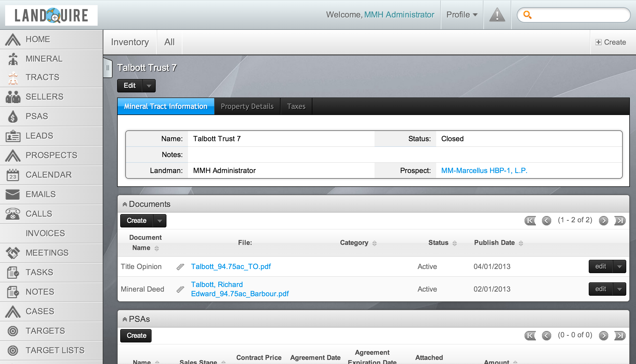Open the Profile dropdown menu
The image size is (636, 364).
(462, 15)
